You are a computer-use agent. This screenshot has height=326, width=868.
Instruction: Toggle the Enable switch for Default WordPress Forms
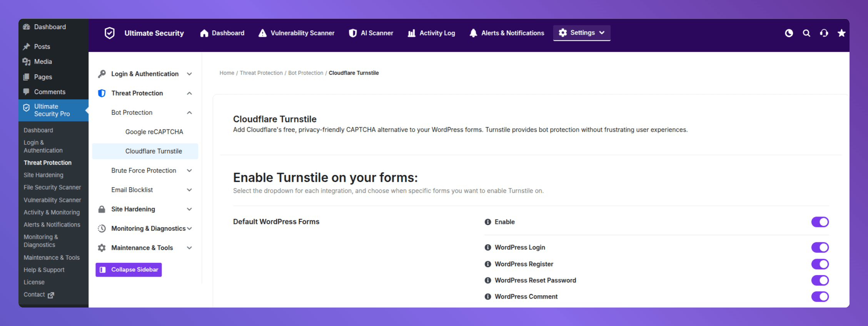click(820, 222)
